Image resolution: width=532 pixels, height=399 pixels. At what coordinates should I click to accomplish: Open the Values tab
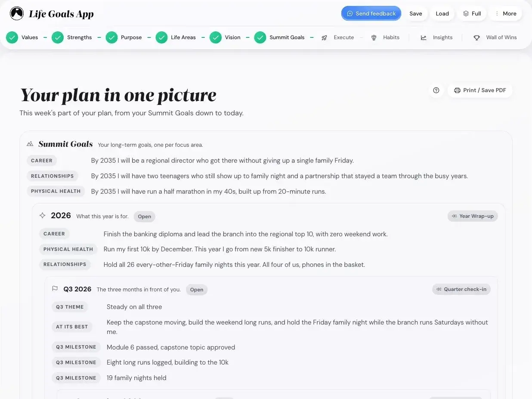tap(22, 37)
